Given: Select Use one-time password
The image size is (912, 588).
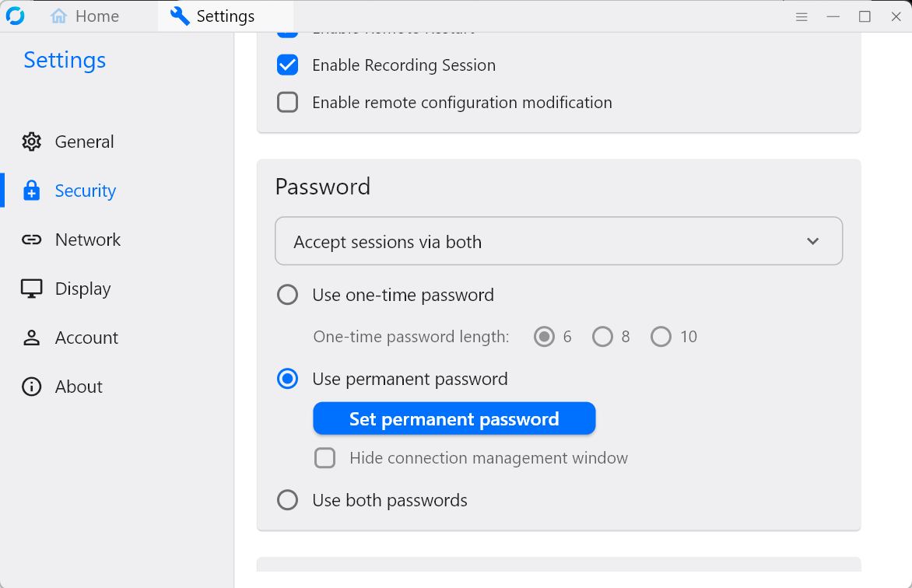Looking at the screenshot, I should pos(287,295).
